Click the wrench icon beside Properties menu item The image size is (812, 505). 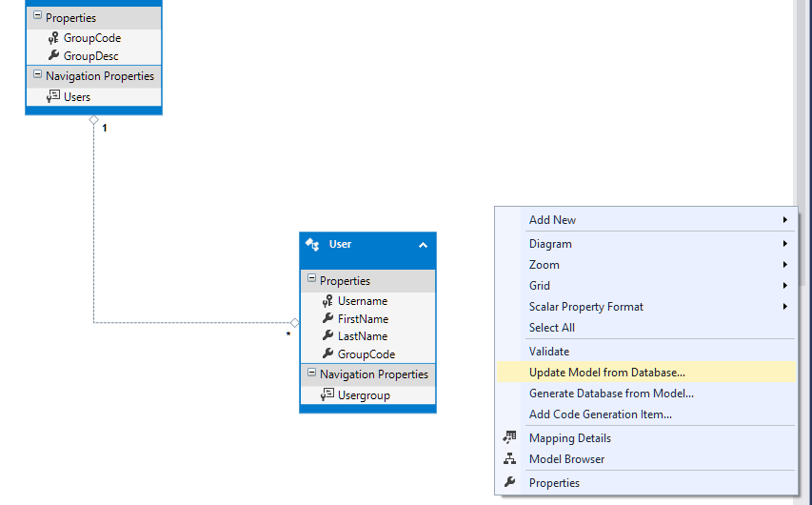[509, 483]
